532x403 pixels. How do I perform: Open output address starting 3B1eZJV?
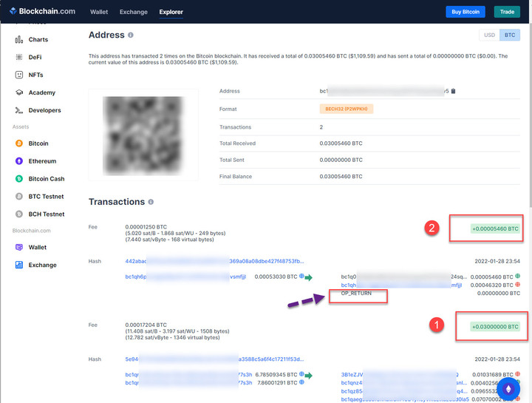tap(400, 374)
